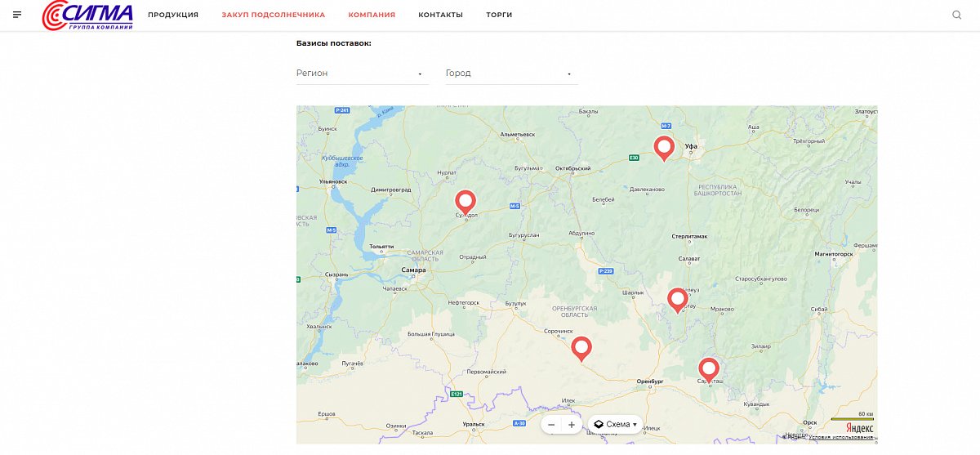The width and height of the screenshot is (980, 455).
Task: Zoom in the map with plus
Action: (571, 425)
